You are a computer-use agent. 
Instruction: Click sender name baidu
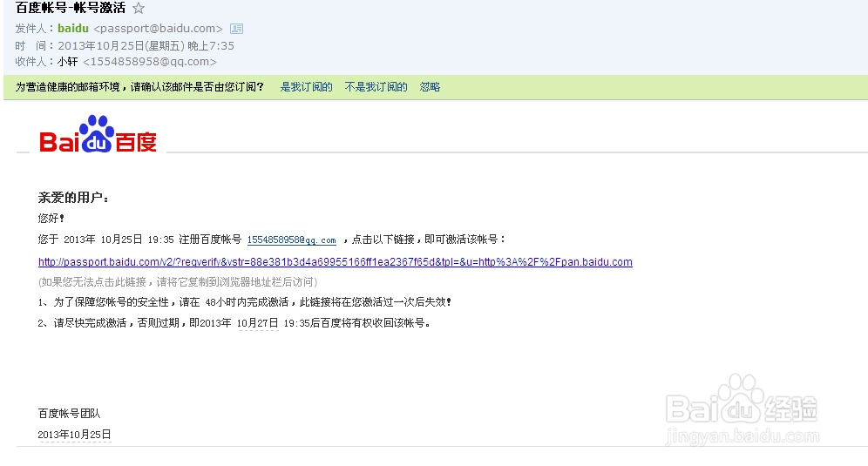[73, 28]
